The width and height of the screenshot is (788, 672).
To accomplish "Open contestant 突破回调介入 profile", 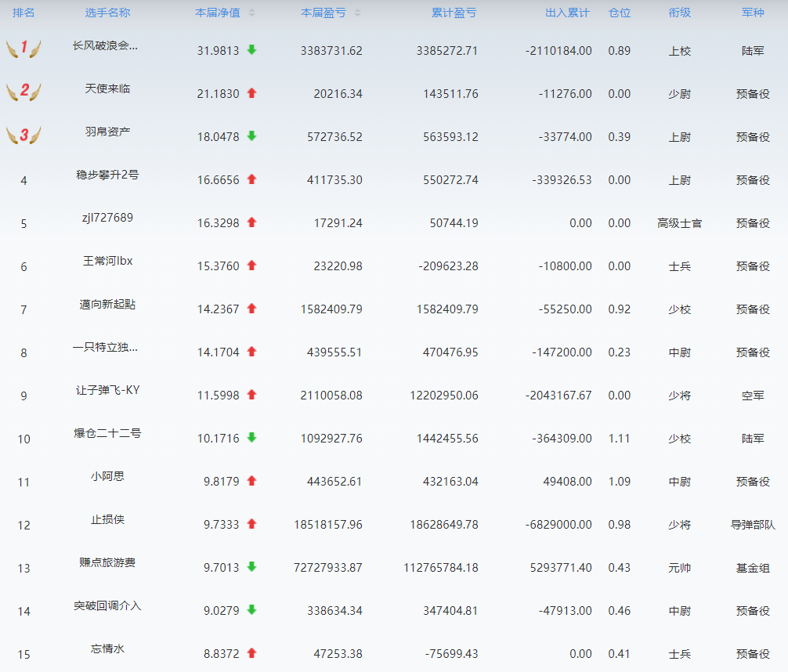I will [107, 605].
